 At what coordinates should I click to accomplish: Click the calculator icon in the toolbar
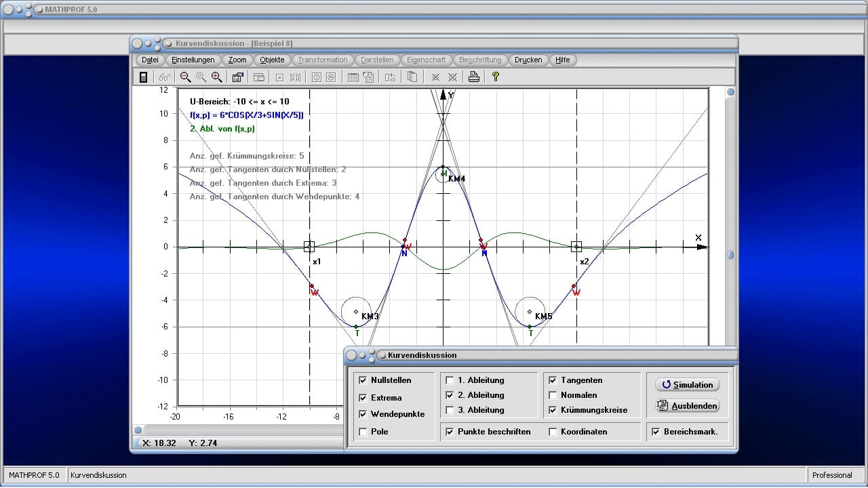coord(143,77)
